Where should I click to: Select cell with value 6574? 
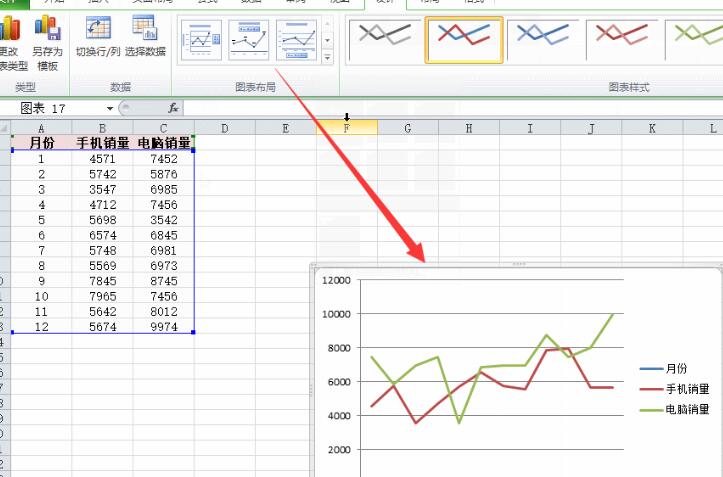click(102, 235)
